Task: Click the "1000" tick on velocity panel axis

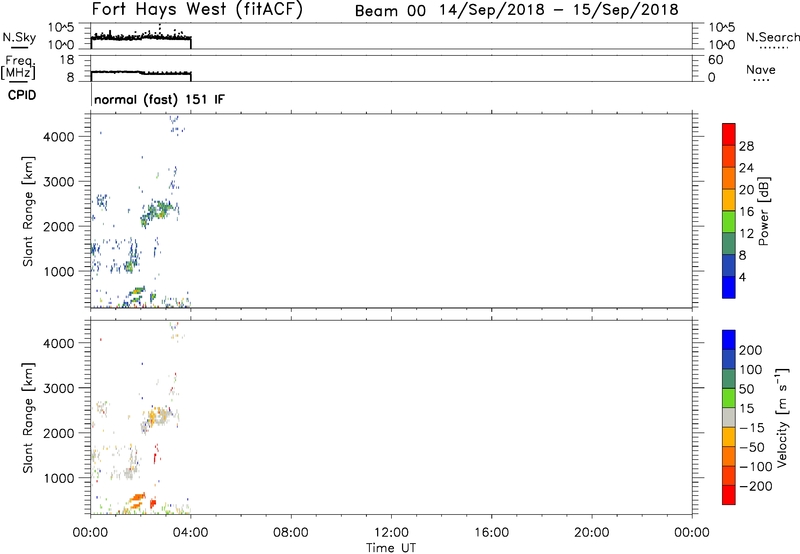Action: [59, 478]
